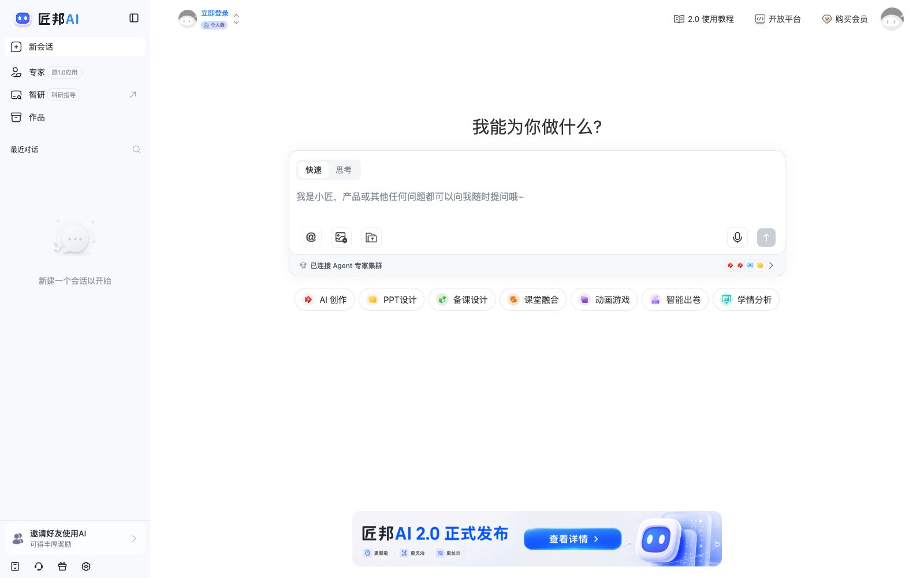Click the 已连接 Agent 专家集群 label

pos(346,265)
